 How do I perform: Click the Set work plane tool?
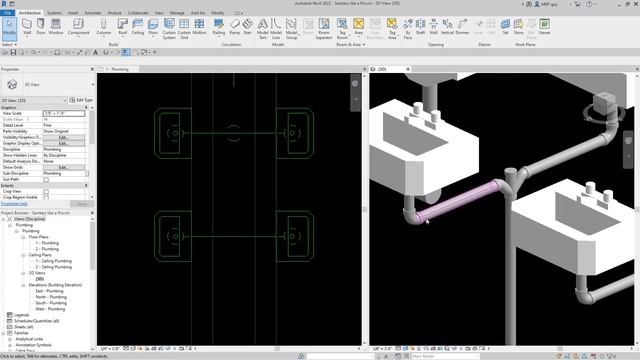pyautogui.click(x=505, y=27)
